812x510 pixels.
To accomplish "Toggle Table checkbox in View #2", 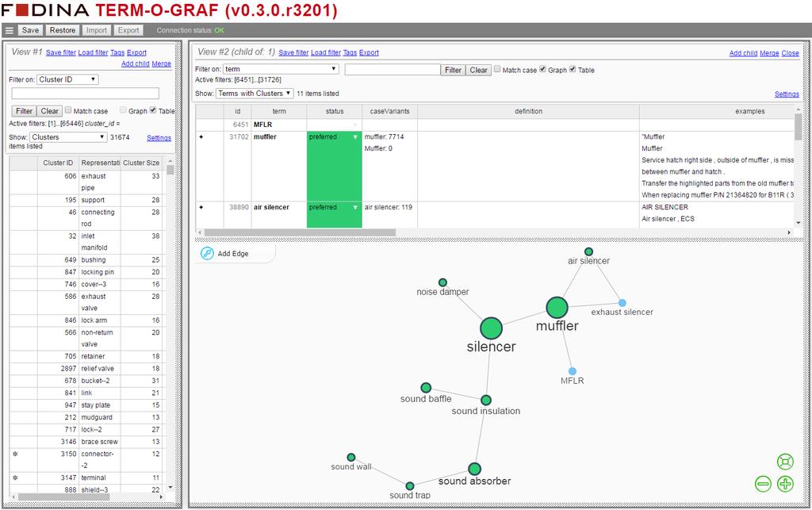I will pyautogui.click(x=573, y=69).
